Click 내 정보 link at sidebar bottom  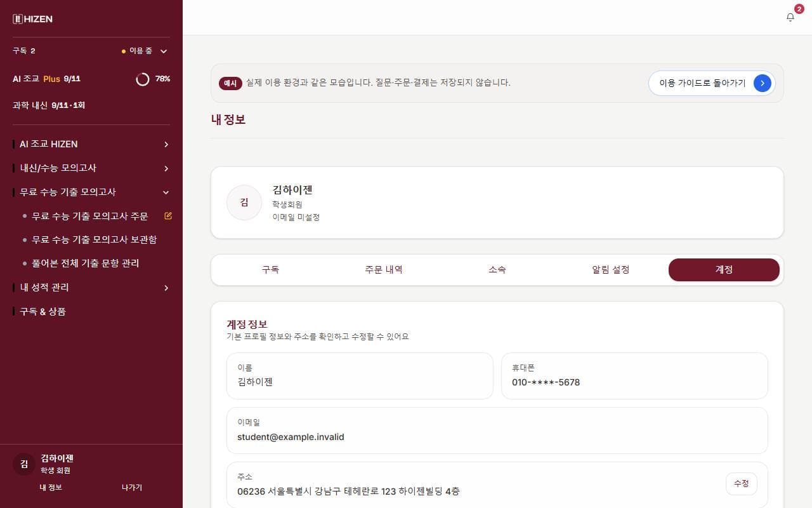51,488
